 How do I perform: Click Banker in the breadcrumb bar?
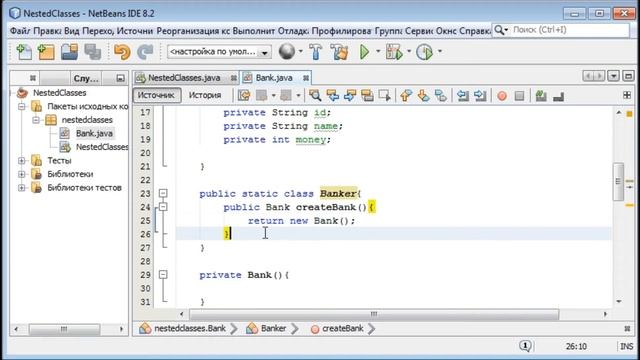pyautogui.click(x=273, y=329)
